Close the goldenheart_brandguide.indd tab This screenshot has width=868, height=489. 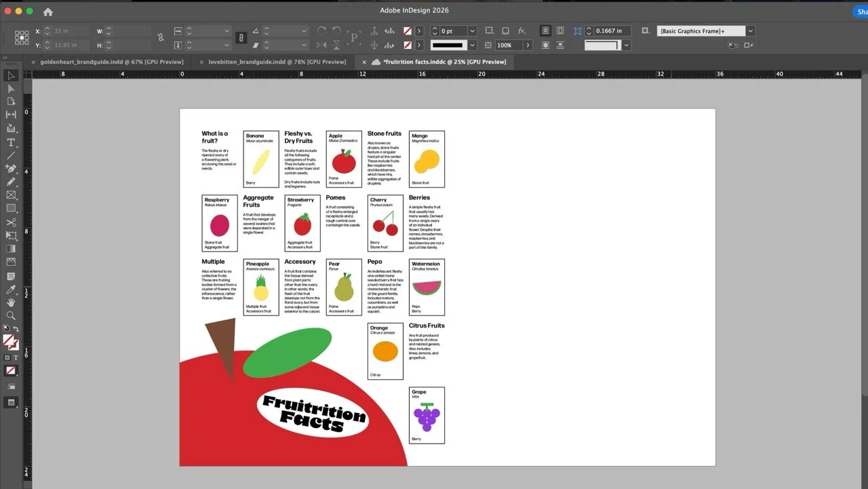click(33, 62)
